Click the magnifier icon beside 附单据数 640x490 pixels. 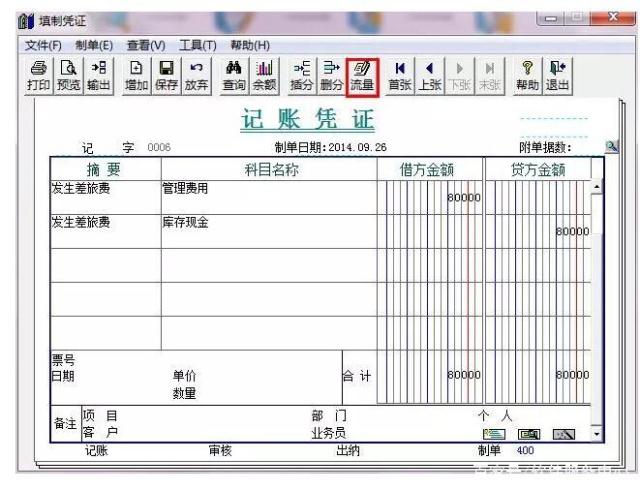[611, 146]
